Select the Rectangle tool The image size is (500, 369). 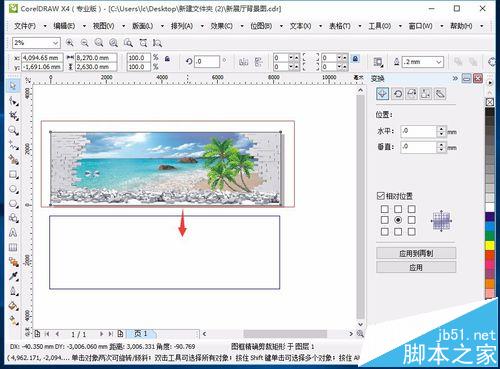click(x=13, y=174)
